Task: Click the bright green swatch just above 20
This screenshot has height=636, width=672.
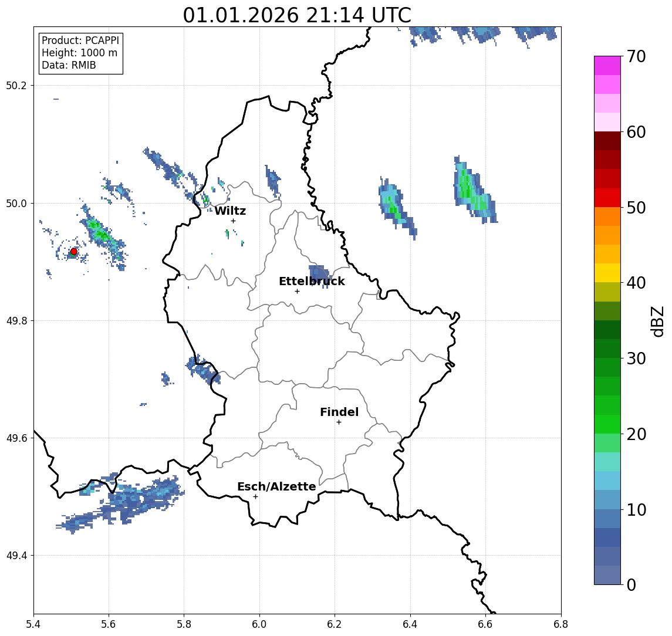Action: click(x=607, y=424)
